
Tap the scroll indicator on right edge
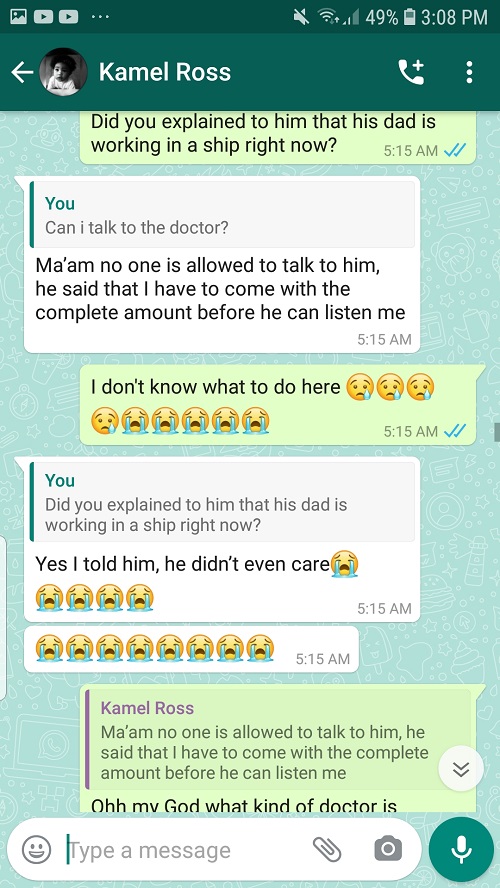tap(497, 432)
